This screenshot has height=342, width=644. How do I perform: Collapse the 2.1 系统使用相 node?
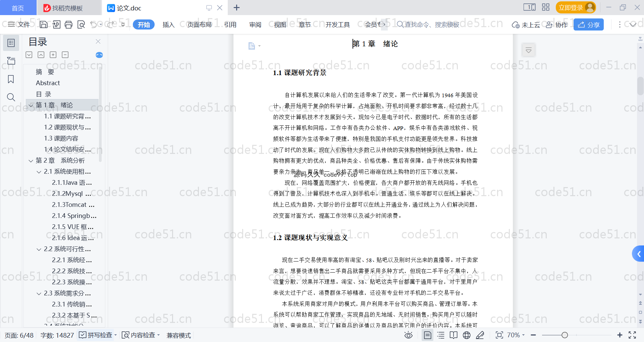pyautogui.click(x=39, y=172)
